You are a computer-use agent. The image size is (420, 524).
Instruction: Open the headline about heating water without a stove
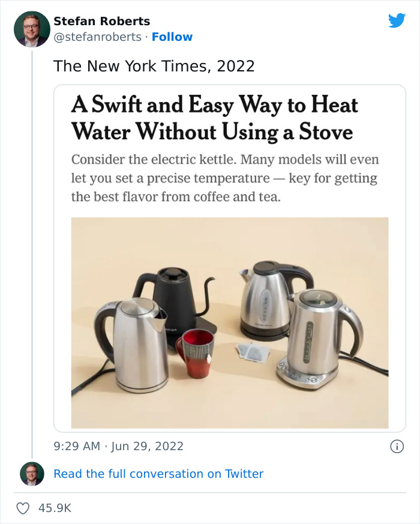coord(214,118)
